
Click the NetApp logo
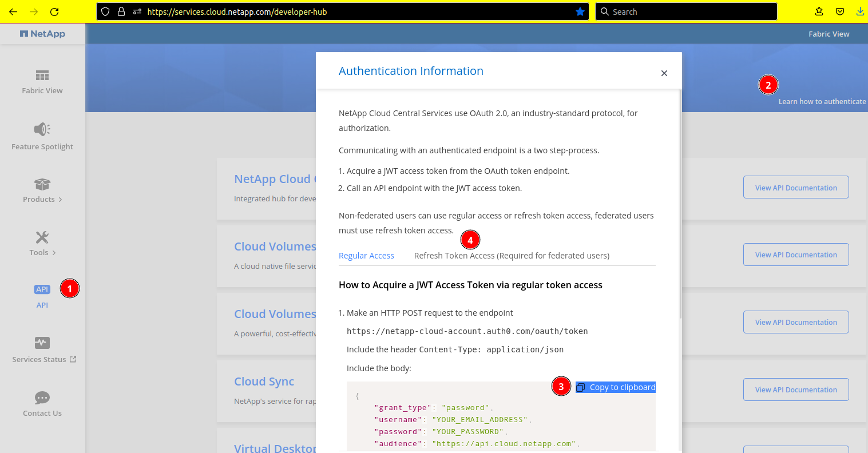pyautogui.click(x=42, y=34)
